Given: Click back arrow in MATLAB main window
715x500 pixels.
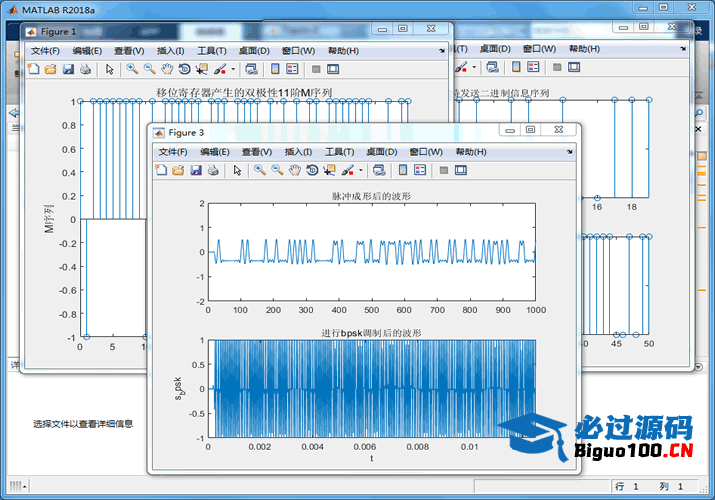Looking at the screenshot, I should coord(14,113).
